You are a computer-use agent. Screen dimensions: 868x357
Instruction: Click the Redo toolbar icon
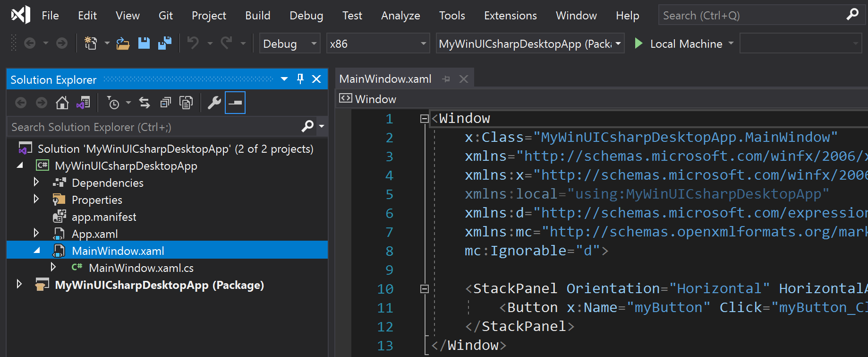(x=226, y=43)
